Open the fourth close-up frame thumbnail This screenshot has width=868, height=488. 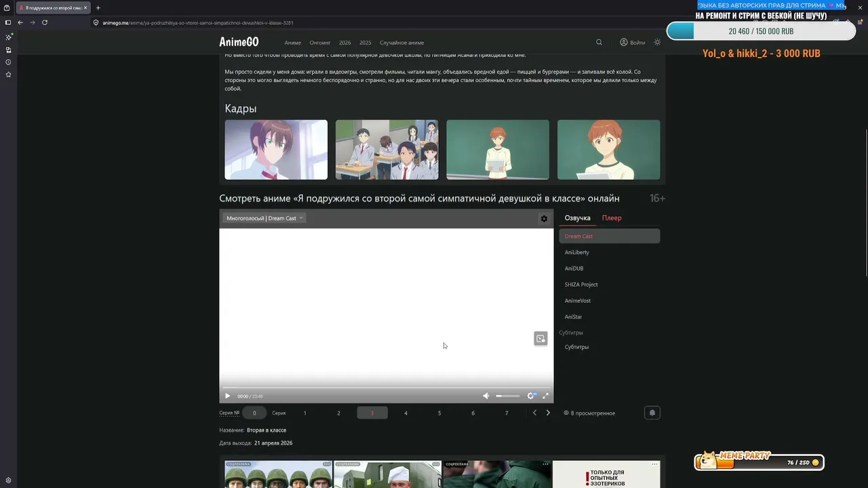[608, 150]
